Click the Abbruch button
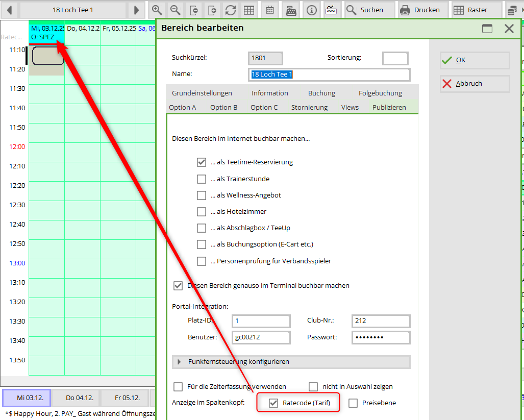Viewport: 524px width, 420px height. point(475,84)
